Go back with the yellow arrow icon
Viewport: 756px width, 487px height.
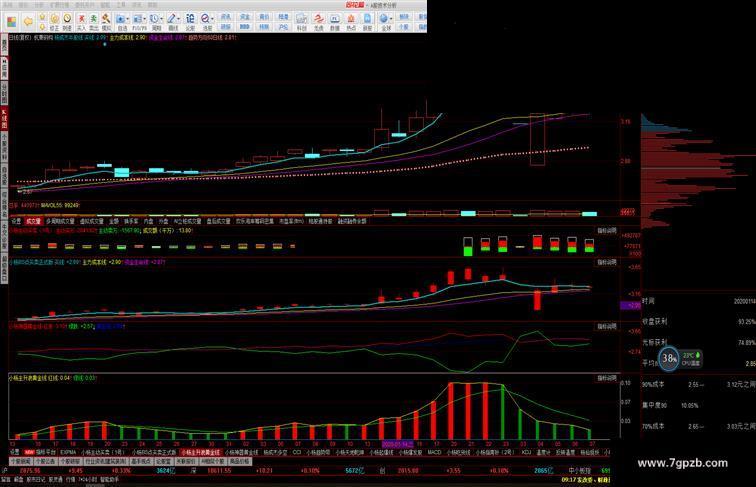(28, 21)
